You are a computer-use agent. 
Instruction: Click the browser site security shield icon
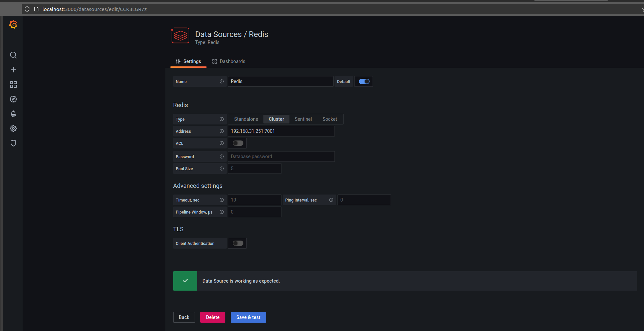click(27, 9)
